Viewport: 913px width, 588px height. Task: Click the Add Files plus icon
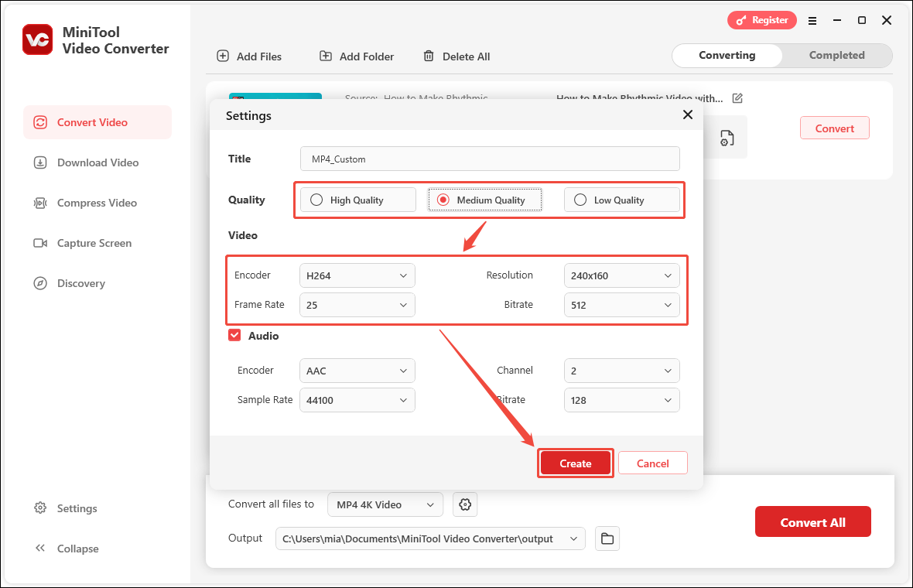(223, 56)
